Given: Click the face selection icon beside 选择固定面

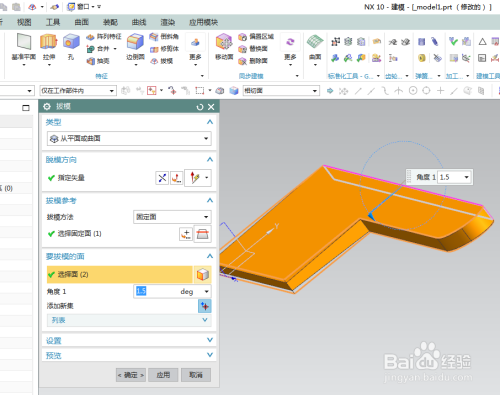Looking at the screenshot, I should point(202,234).
